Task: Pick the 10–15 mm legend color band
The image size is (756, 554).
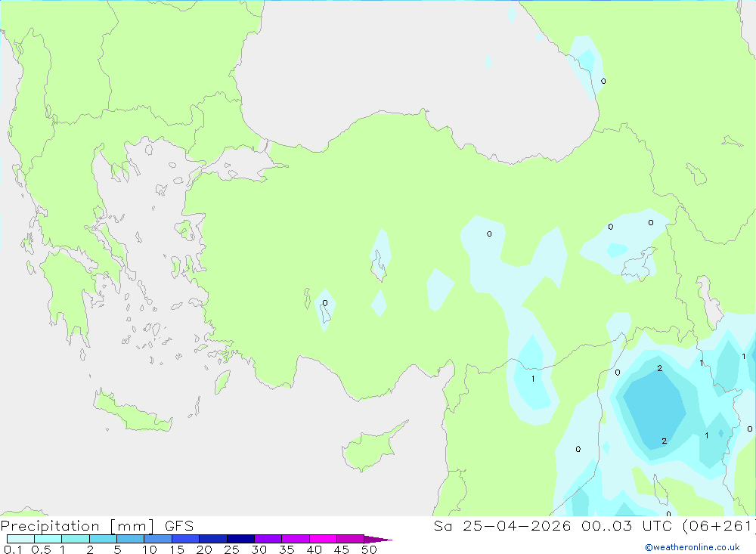Action: click(x=158, y=539)
